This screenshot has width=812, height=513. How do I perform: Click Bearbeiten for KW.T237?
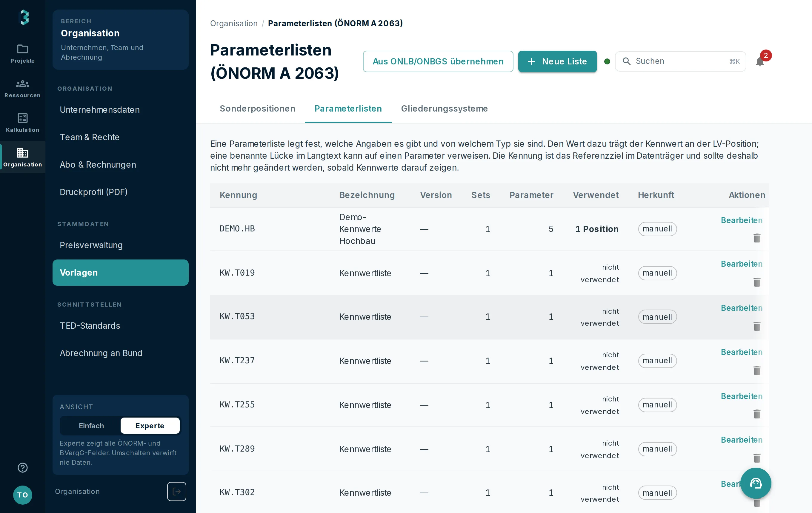click(742, 352)
